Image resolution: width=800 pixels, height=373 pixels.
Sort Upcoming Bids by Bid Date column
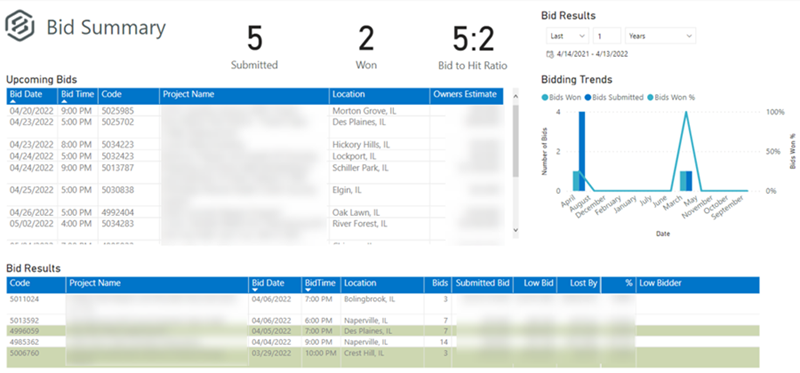tap(32, 96)
